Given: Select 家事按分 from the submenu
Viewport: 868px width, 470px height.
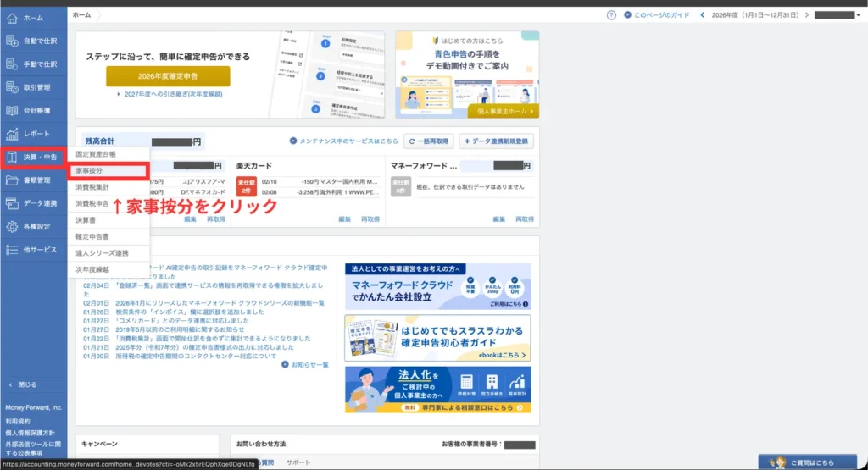Looking at the screenshot, I should 108,171.
